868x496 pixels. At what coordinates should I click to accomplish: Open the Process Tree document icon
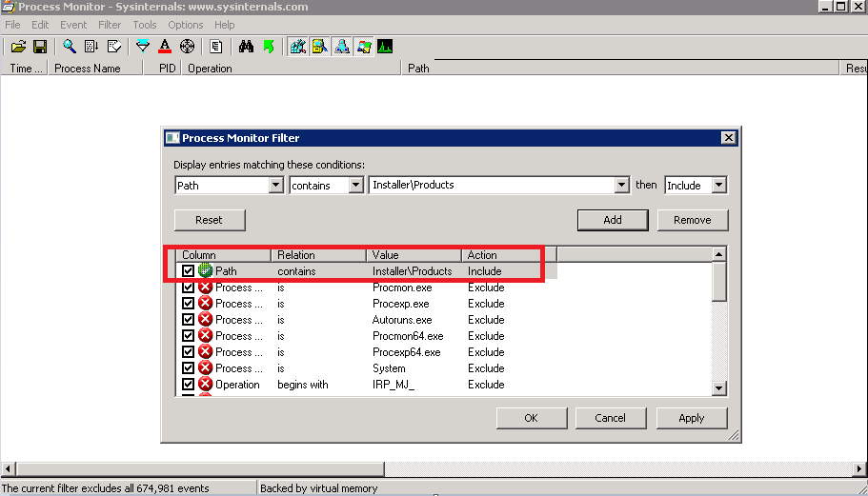click(x=216, y=47)
